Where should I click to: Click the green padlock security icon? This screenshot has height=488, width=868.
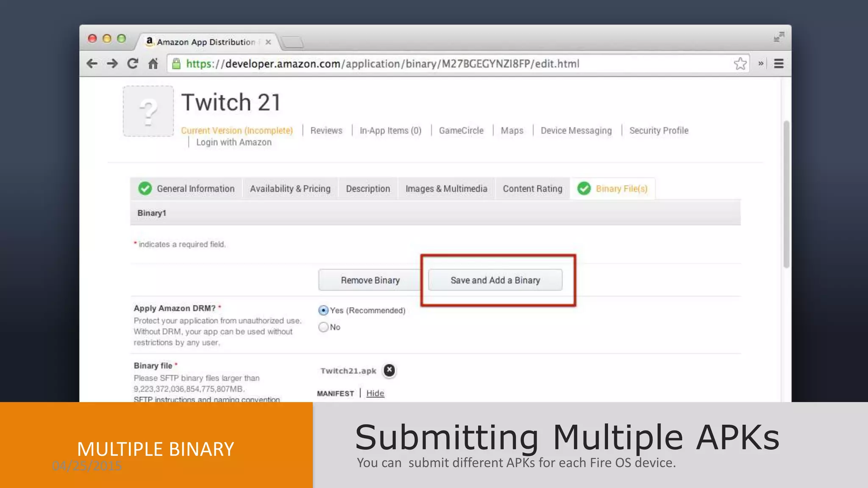pos(176,64)
